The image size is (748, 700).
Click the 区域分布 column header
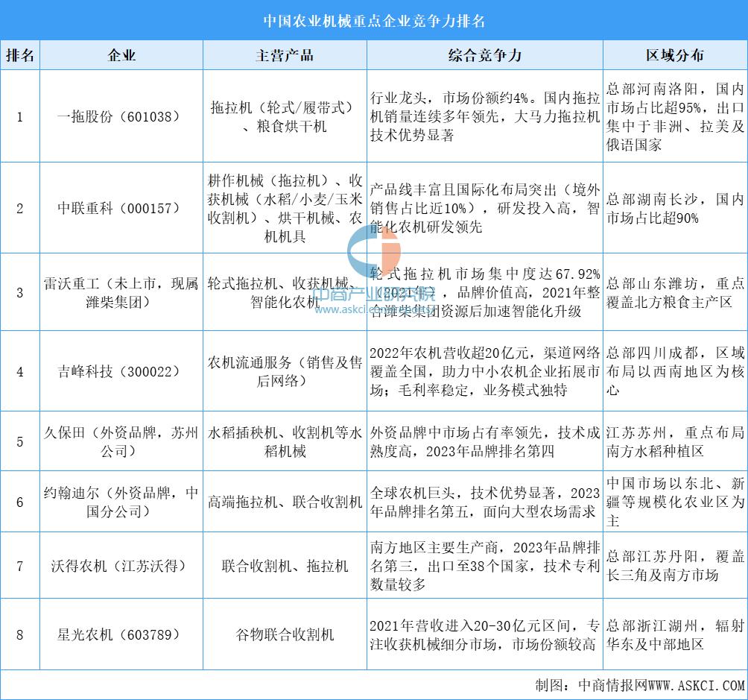(675, 55)
